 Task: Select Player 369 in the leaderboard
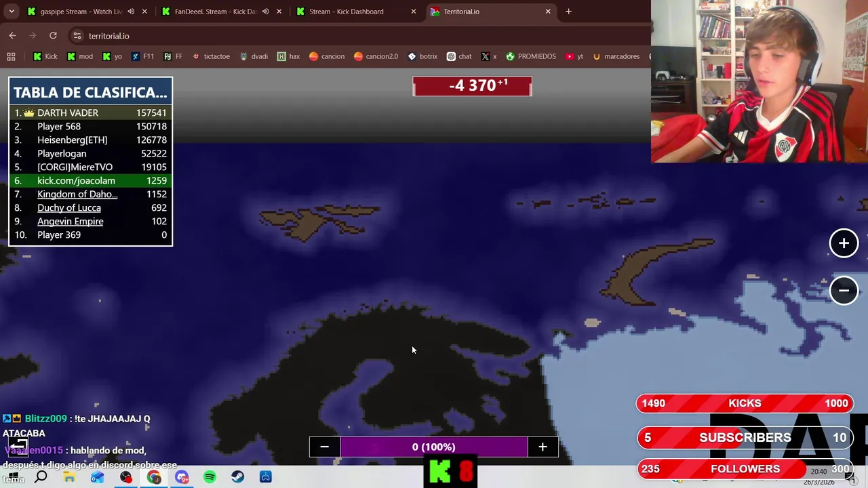90,235
